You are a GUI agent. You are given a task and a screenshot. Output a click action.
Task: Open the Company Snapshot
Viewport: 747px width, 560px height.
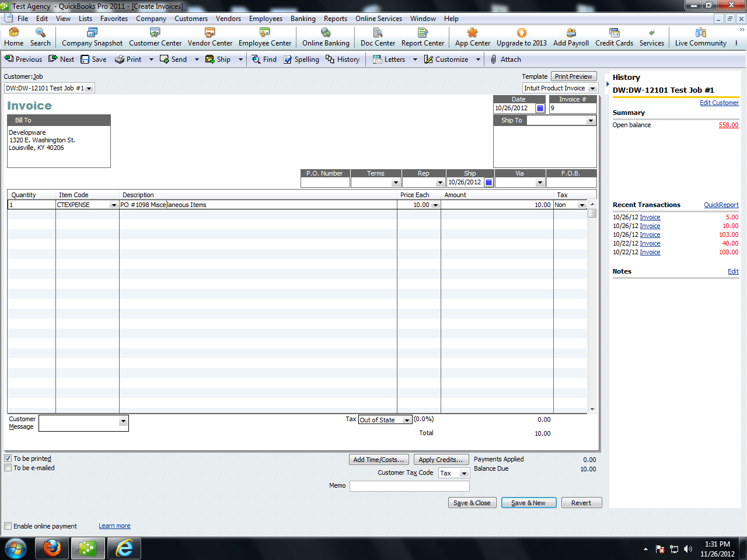click(x=92, y=37)
